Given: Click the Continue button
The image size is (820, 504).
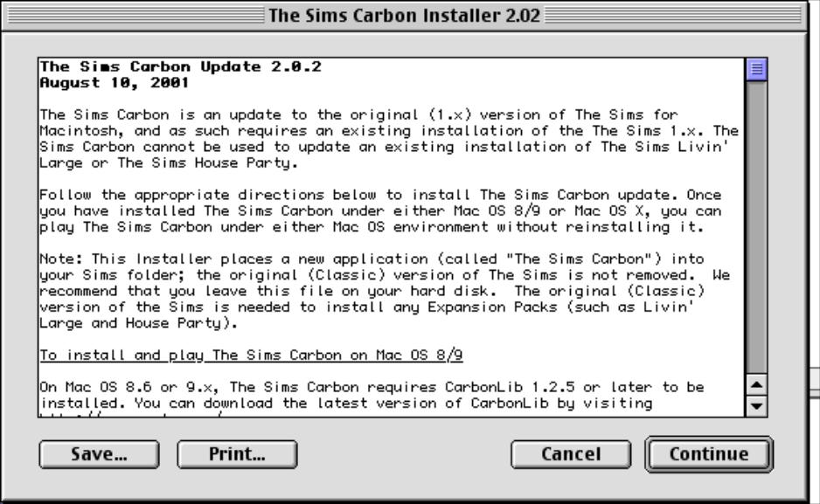Looking at the screenshot, I should (708, 454).
